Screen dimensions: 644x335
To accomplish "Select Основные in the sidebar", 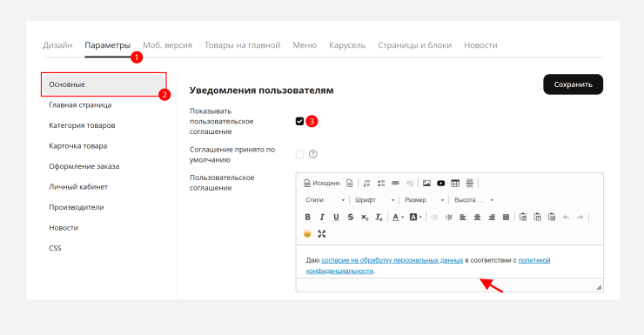I will pyautogui.click(x=104, y=84).
